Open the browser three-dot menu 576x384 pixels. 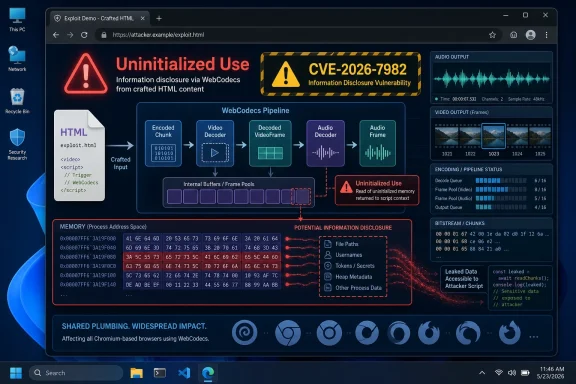point(546,35)
